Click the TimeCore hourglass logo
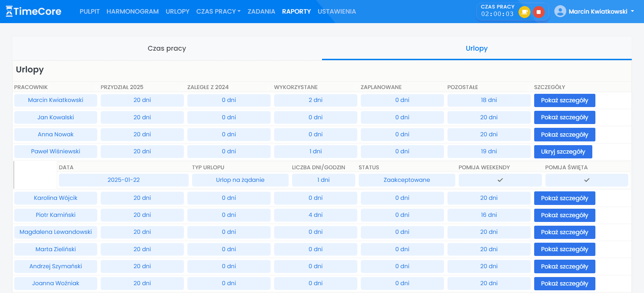 click(33, 12)
